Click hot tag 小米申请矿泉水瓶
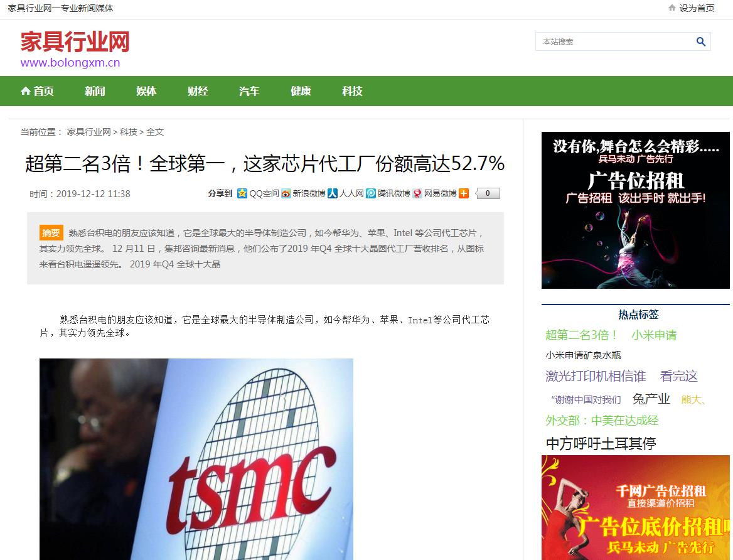733x560 pixels. (x=583, y=355)
